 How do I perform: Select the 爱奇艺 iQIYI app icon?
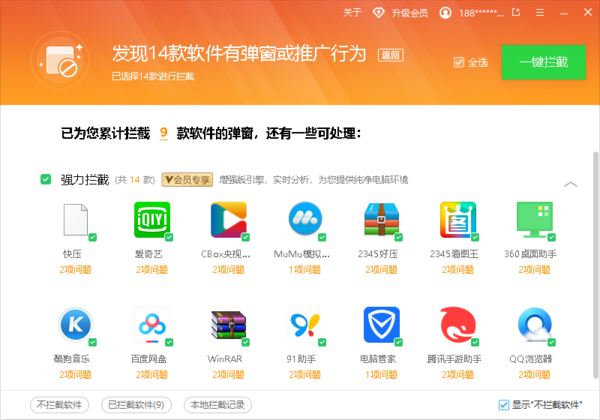coord(152,220)
